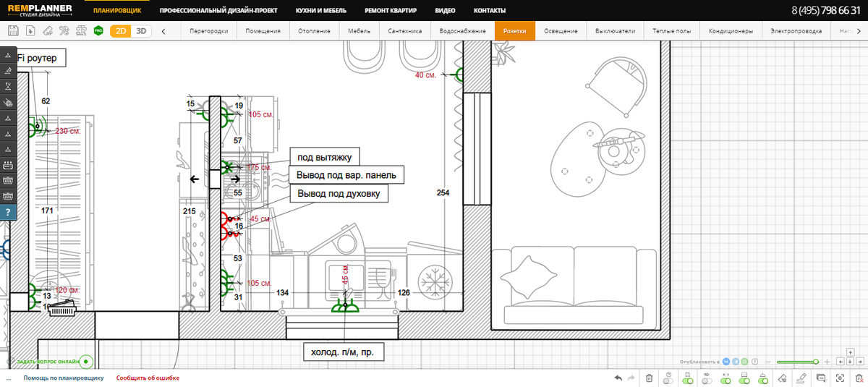Toggle the third switch, the off one
This screenshot has width=868, height=387.
(707, 380)
